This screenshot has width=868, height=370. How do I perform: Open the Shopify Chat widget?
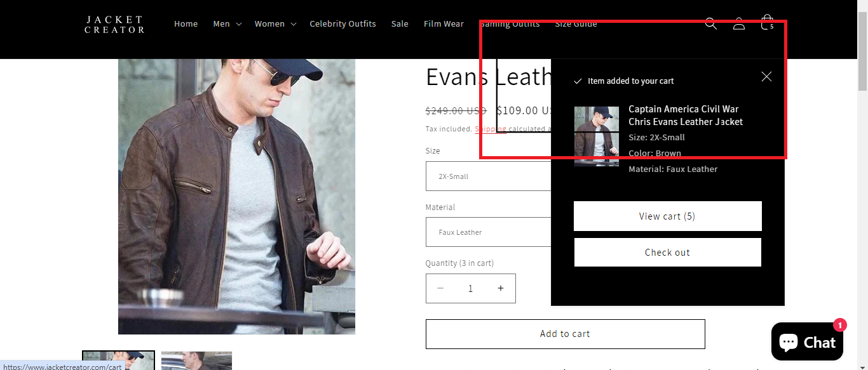click(807, 341)
